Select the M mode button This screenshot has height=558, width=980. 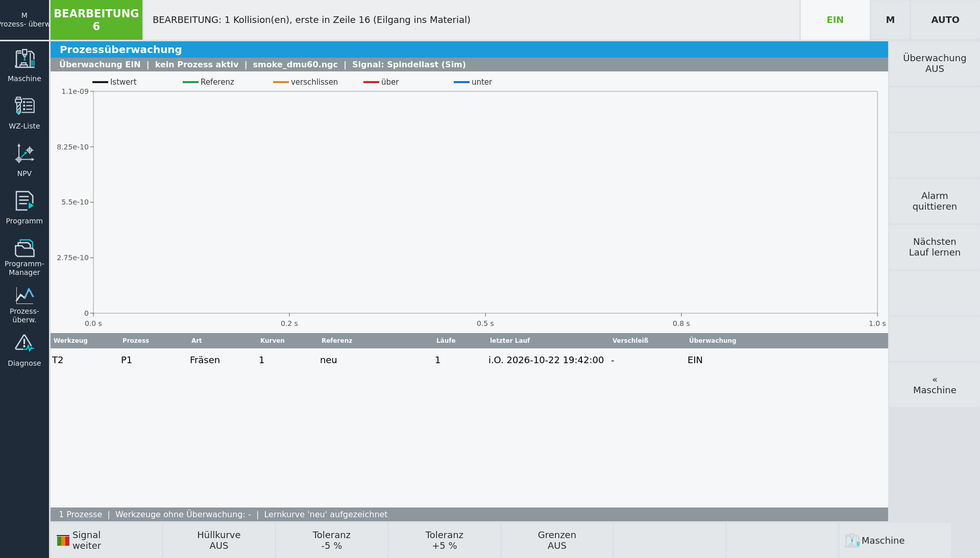[890, 20]
